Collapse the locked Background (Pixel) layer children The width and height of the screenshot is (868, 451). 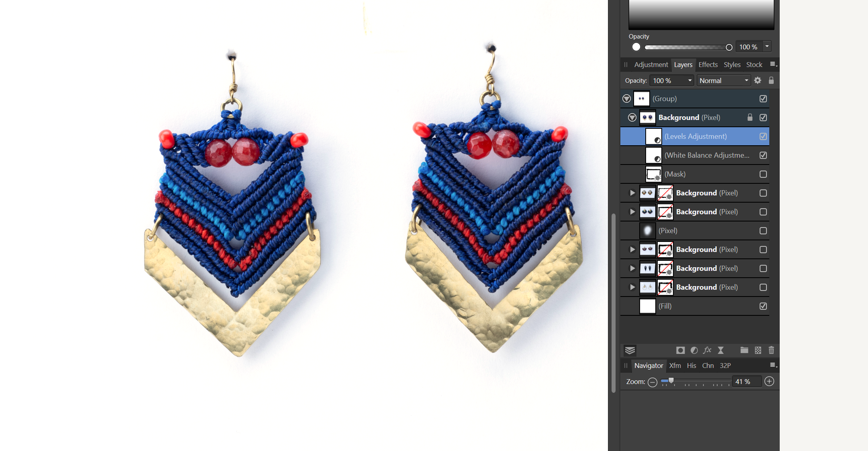click(x=632, y=118)
